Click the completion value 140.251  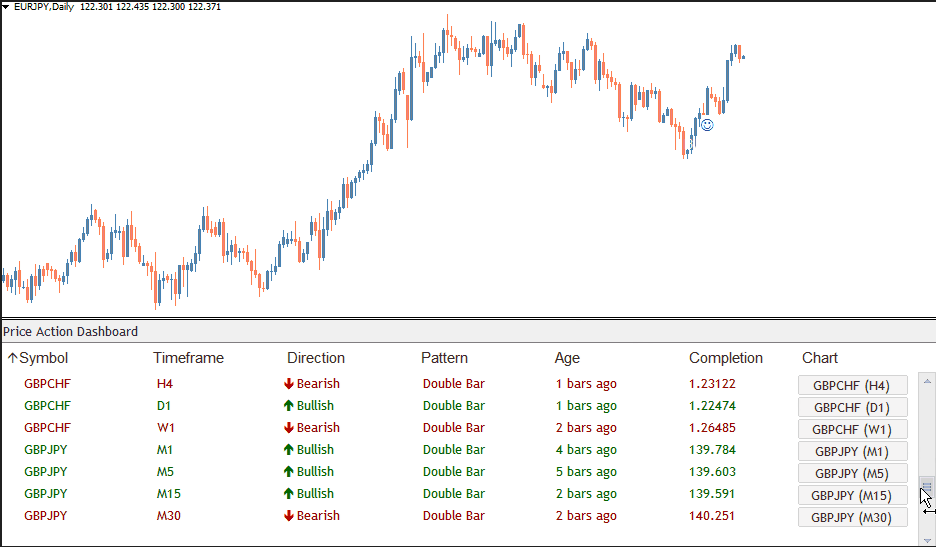712,516
